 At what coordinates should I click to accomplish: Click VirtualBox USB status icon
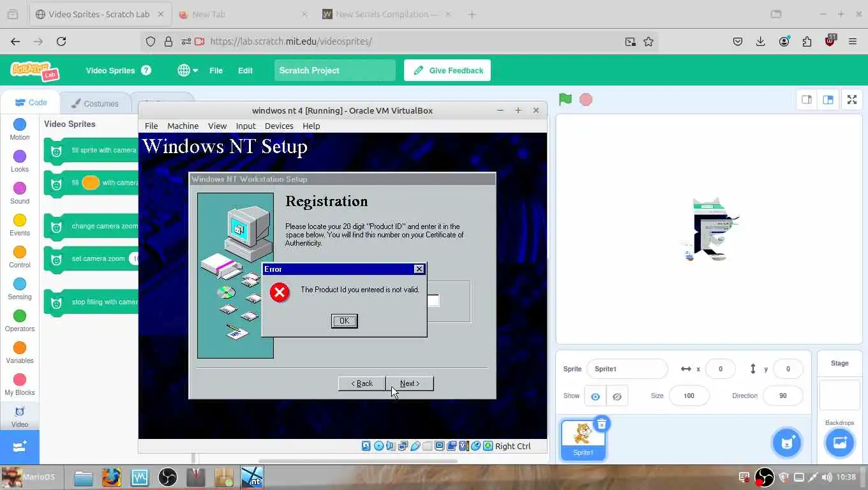point(415,446)
